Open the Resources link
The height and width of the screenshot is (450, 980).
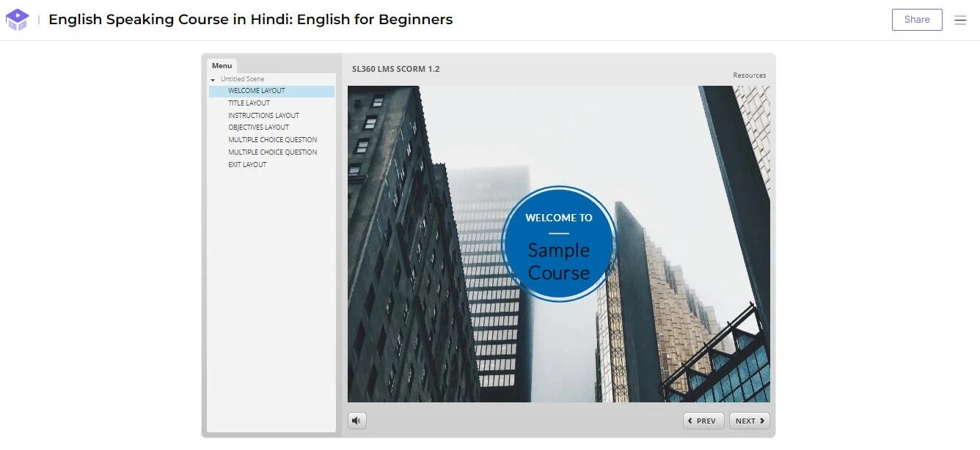(749, 75)
